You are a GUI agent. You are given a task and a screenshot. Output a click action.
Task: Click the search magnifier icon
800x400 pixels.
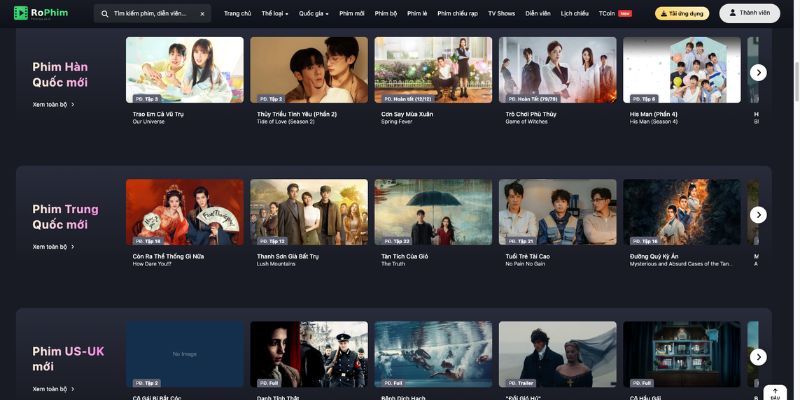point(106,14)
